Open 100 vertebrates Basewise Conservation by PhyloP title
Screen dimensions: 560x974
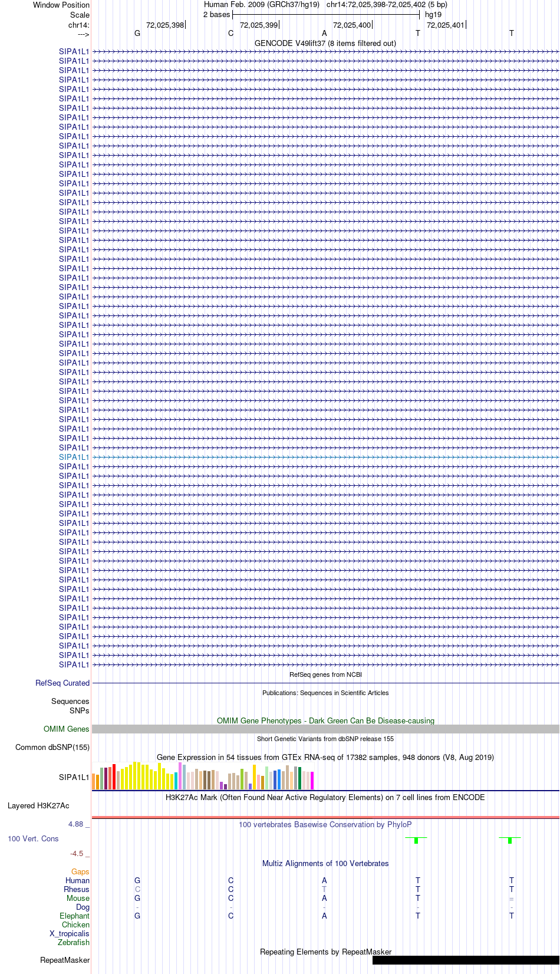point(325,824)
